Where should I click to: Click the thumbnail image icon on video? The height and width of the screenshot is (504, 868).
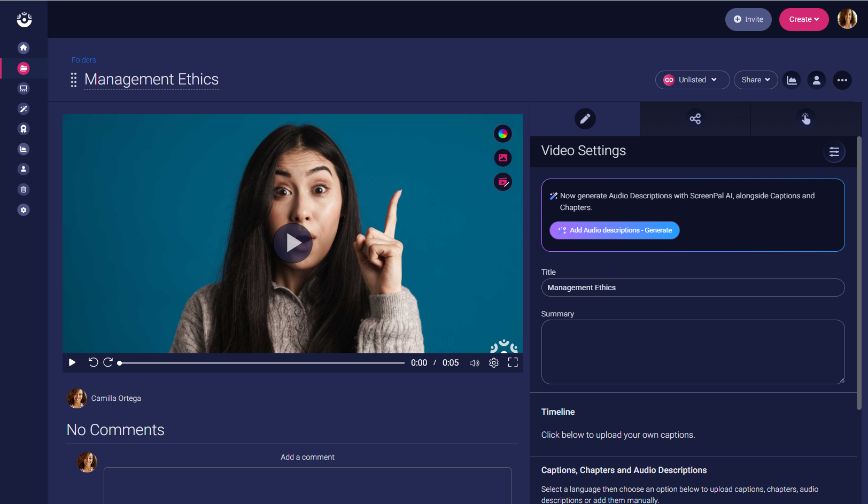502,158
